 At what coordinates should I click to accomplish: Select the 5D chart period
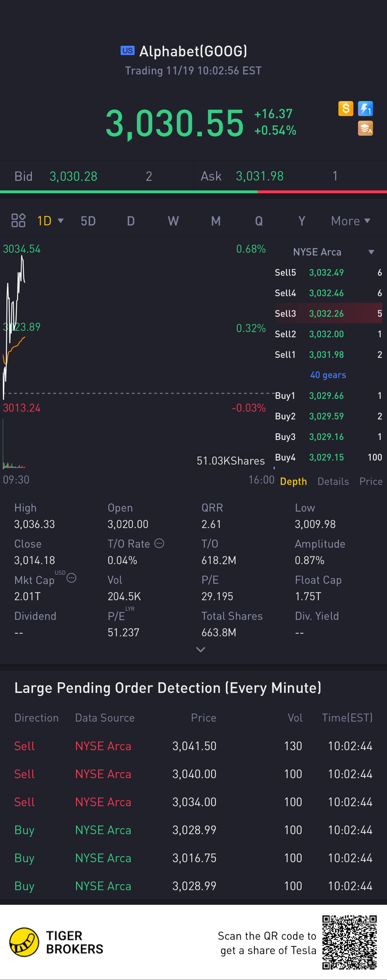point(88,221)
